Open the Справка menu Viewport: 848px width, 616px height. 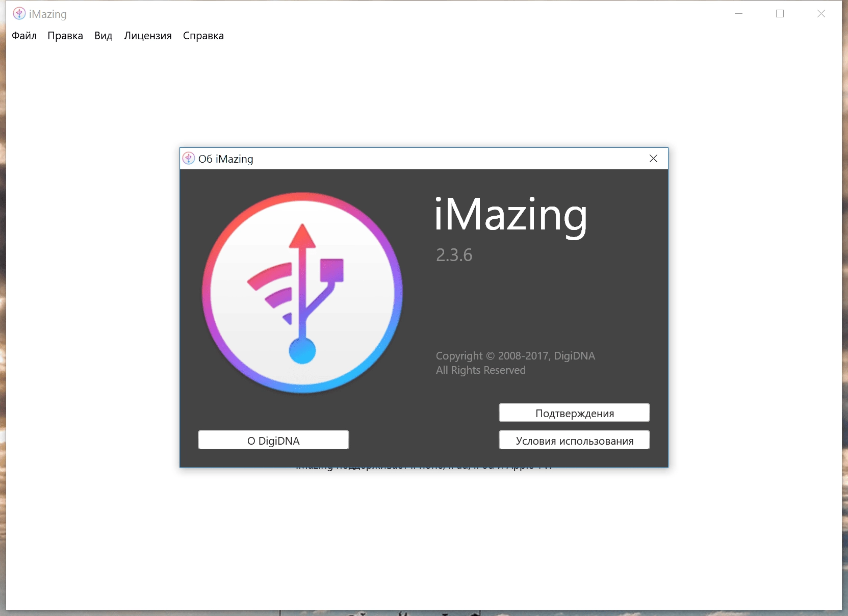[203, 36]
